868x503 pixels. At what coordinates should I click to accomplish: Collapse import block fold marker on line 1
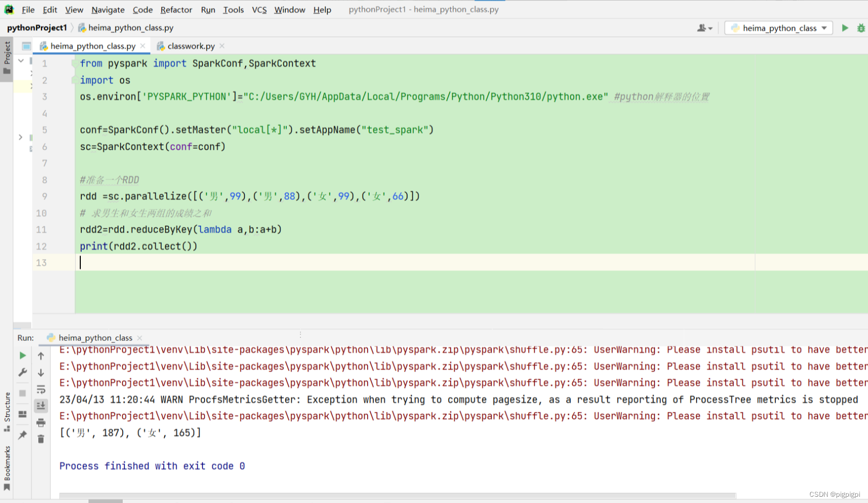(x=75, y=63)
